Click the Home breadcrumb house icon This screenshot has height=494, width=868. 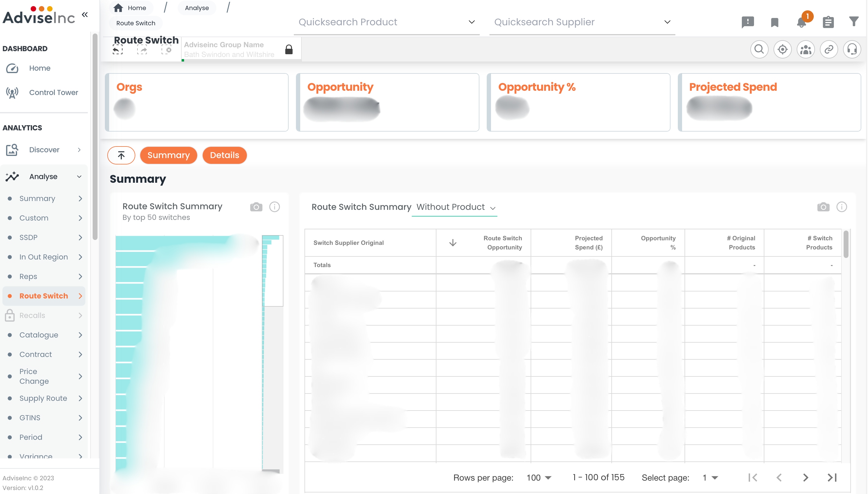pyautogui.click(x=118, y=8)
